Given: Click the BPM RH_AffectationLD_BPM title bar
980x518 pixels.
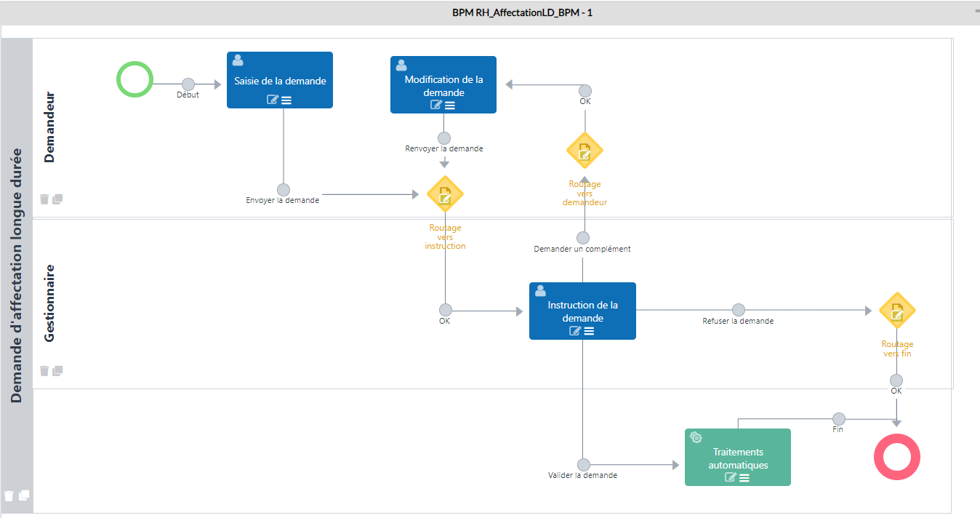Looking at the screenshot, I should click(522, 12).
